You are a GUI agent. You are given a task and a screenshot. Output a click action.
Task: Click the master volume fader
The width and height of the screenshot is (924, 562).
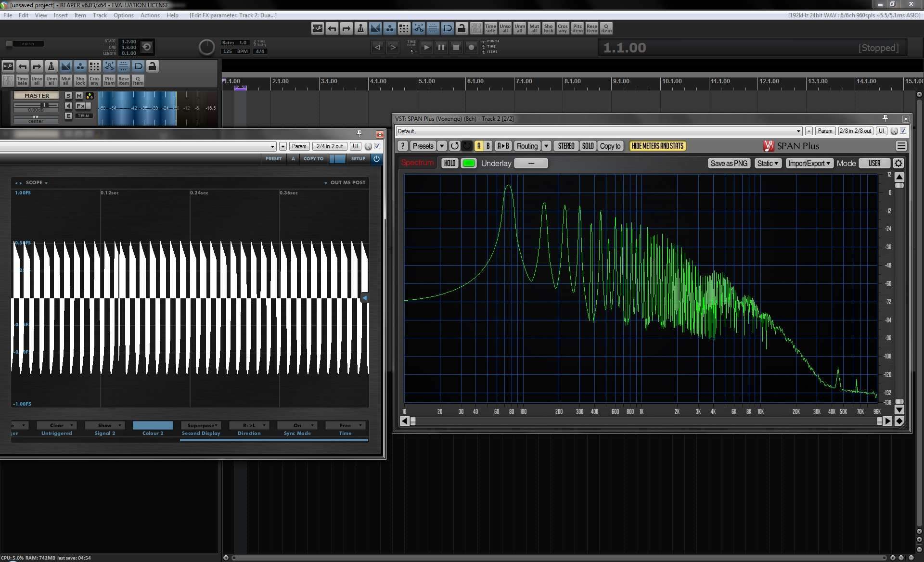pos(44,105)
